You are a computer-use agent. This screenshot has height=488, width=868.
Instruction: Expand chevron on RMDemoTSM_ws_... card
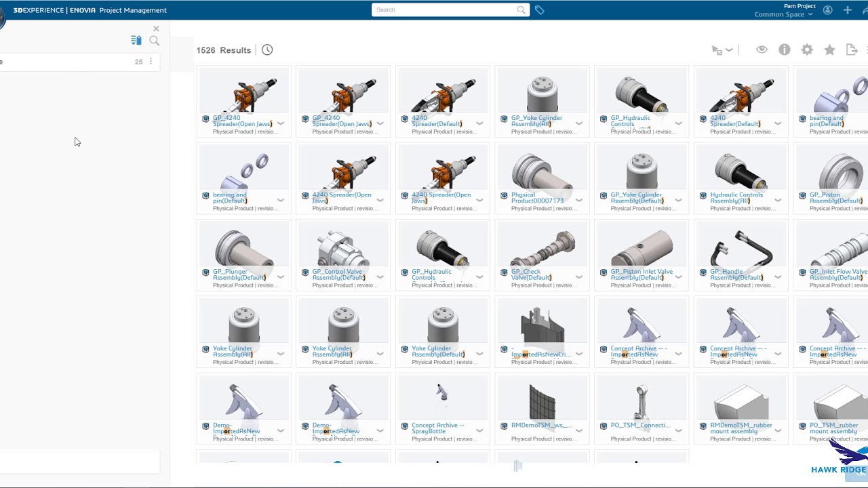(x=579, y=430)
